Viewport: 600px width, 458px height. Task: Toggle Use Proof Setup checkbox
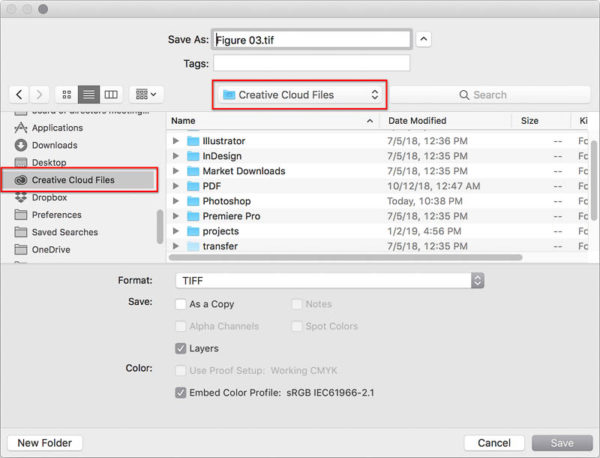pos(181,370)
